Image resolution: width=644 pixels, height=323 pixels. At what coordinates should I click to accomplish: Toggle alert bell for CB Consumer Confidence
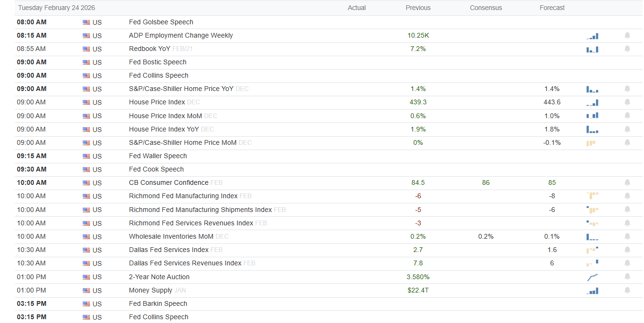click(x=627, y=183)
